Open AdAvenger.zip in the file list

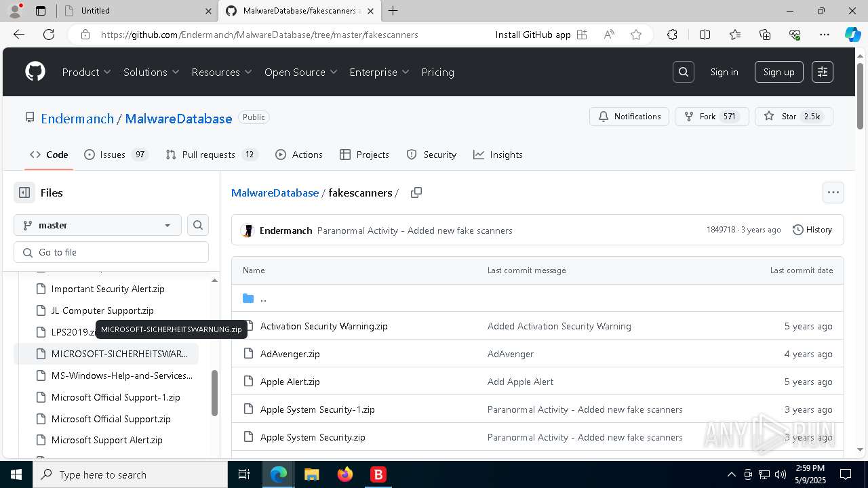[290, 354]
